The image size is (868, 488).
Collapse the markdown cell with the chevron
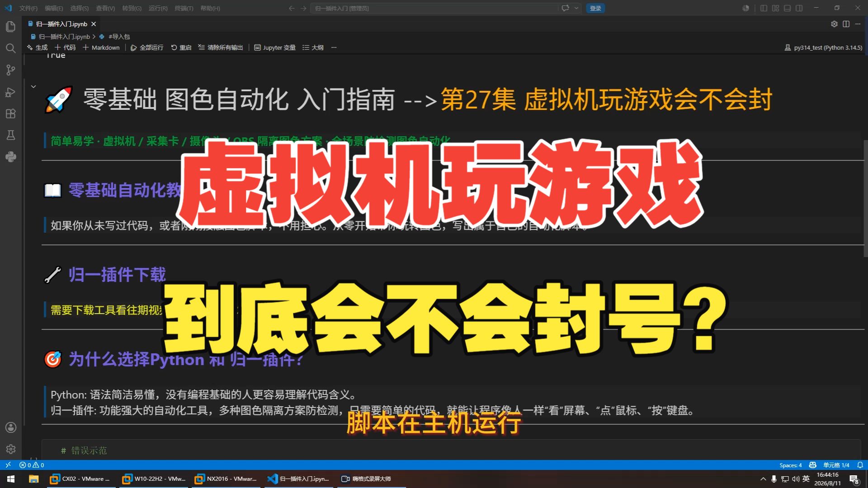coord(33,86)
